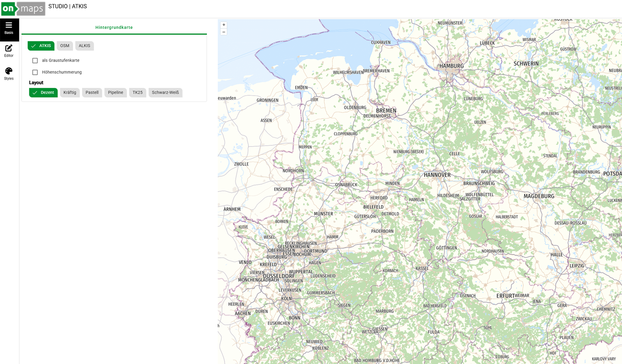Click the Layout heading text
622x364 pixels.
point(36,82)
